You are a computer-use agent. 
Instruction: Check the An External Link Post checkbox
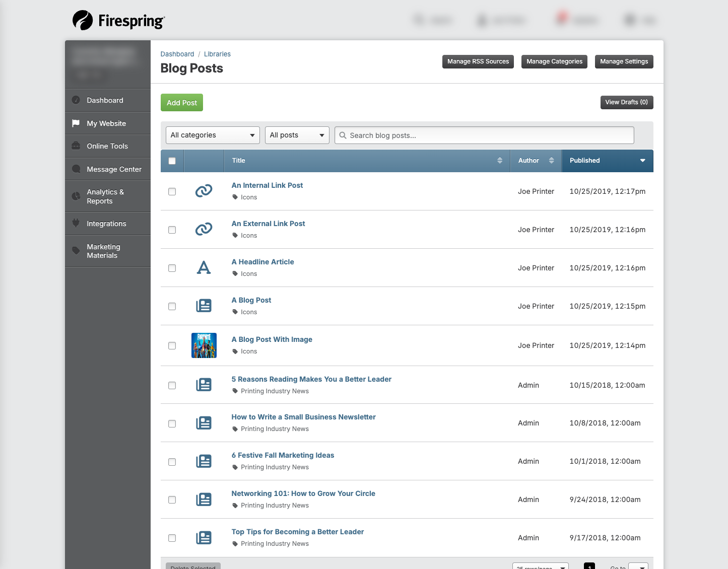point(172,230)
